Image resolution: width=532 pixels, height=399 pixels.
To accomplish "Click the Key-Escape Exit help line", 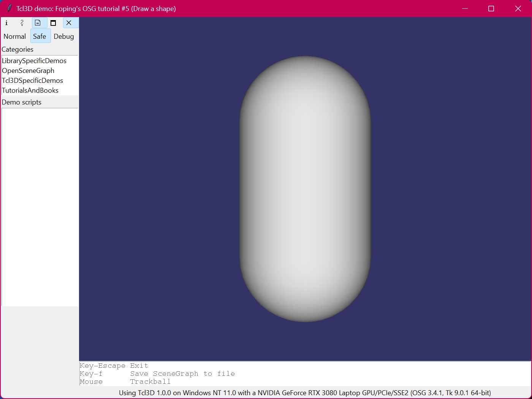I will [x=114, y=366].
